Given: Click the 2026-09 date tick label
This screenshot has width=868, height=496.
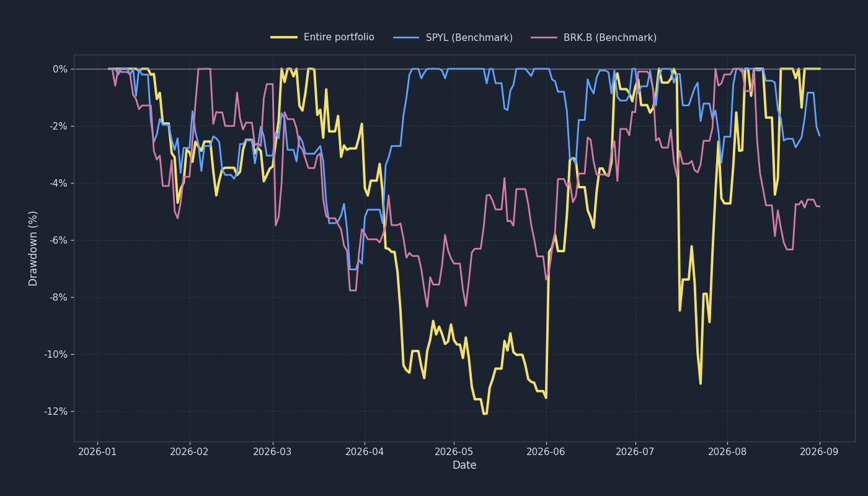Looking at the screenshot, I should [x=820, y=451].
